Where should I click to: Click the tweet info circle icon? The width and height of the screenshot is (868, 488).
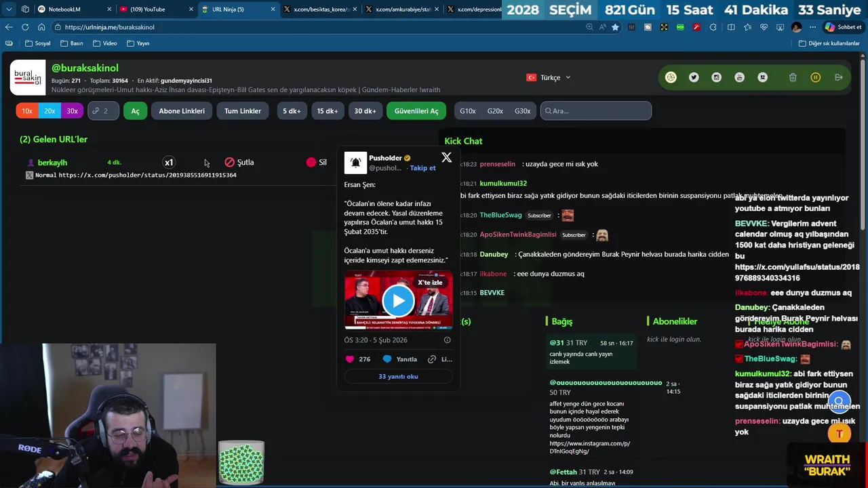point(447,340)
